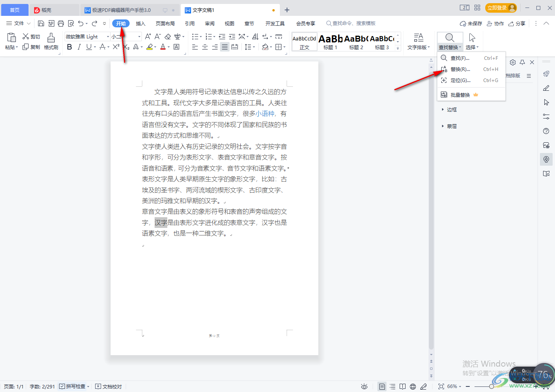Apply superscript formatting X²
This screenshot has width=555, height=392.
116,47
